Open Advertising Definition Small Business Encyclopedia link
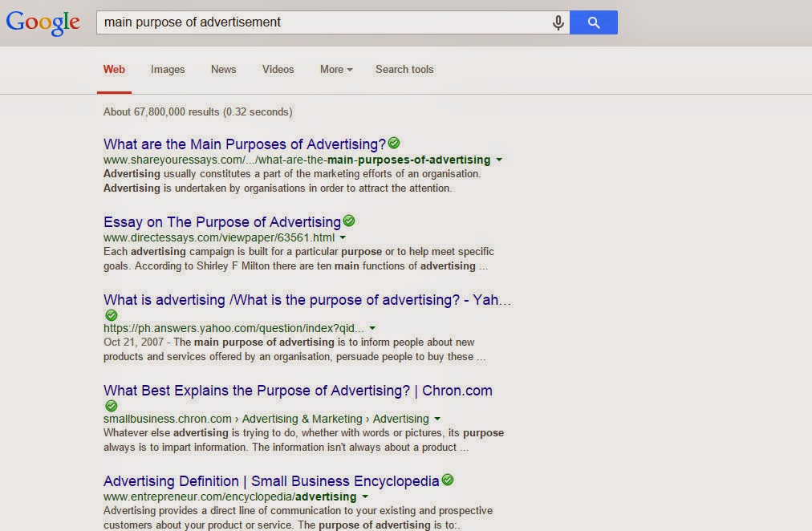812x531 pixels. 271,481
